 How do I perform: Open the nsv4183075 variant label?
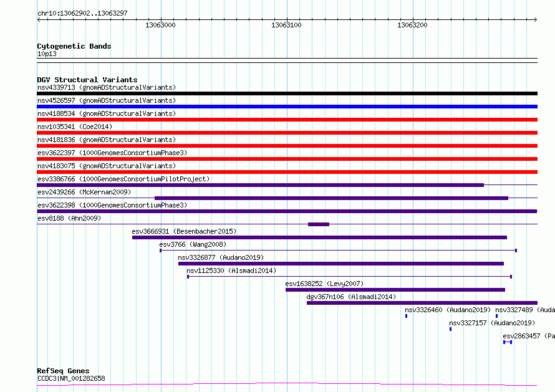coord(107,166)
